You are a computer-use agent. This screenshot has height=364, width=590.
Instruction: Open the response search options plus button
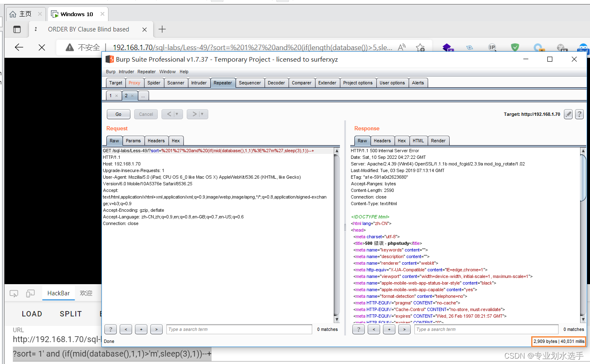(389, 329)
